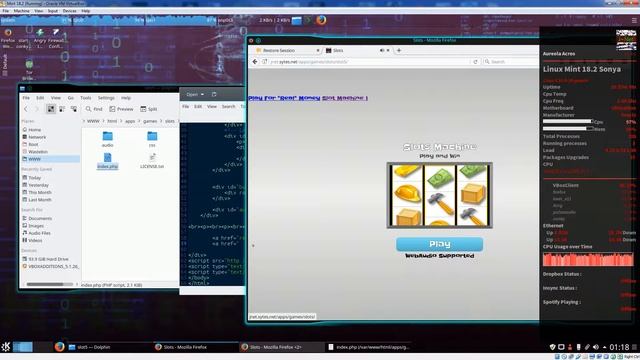Select the audio folder in Dolphin
Viewport: 640px width, 360px height.
[x=107, y=139]
